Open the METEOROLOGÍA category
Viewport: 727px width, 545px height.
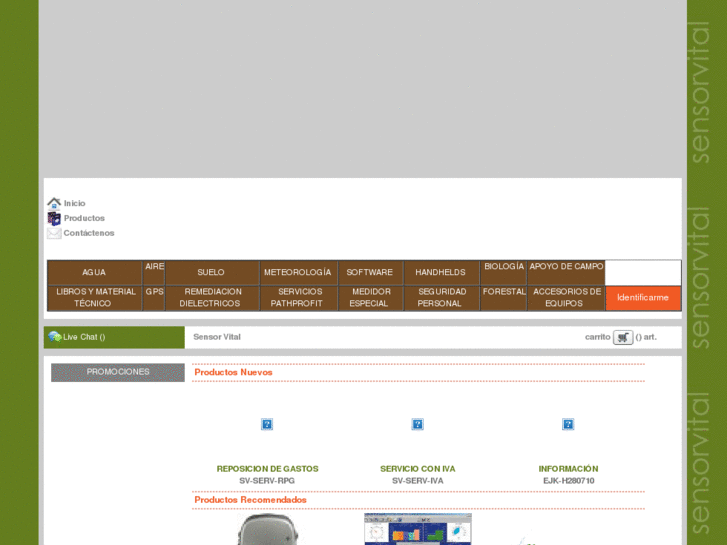point(298,272)
